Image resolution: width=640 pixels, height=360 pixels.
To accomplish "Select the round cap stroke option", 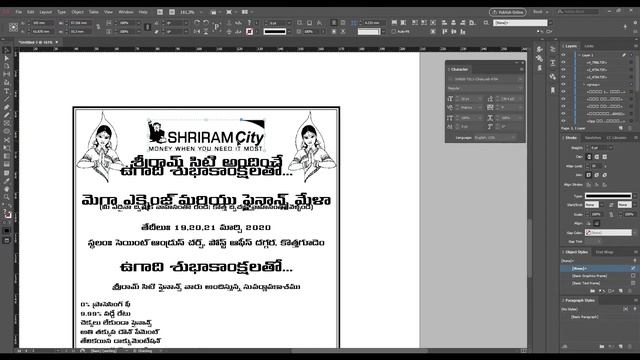I will (596, 157).
